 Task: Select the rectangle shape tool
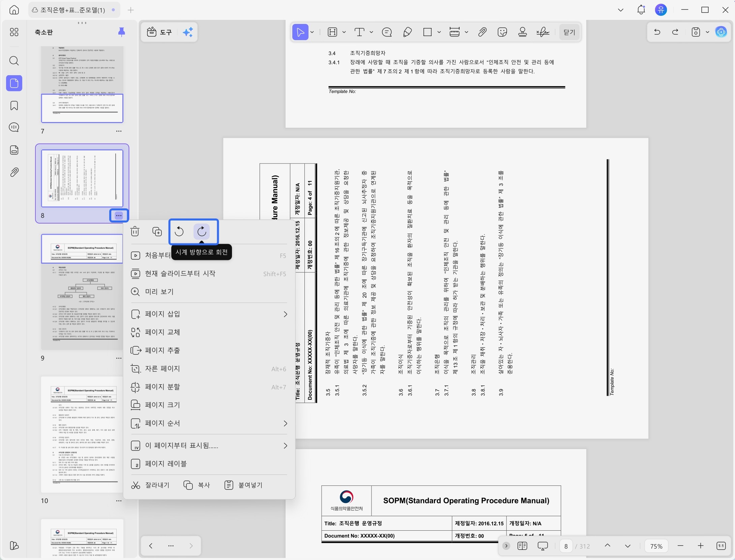(428, 32)
